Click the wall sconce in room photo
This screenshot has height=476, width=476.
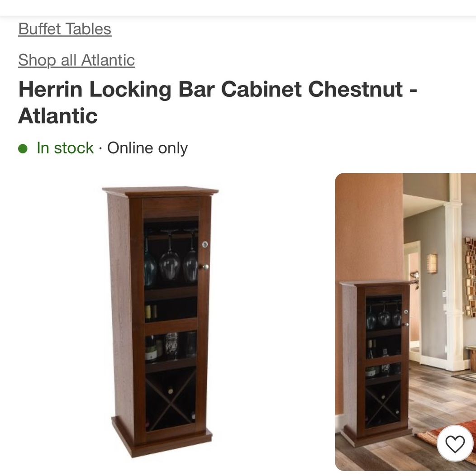tap(432, 263)
